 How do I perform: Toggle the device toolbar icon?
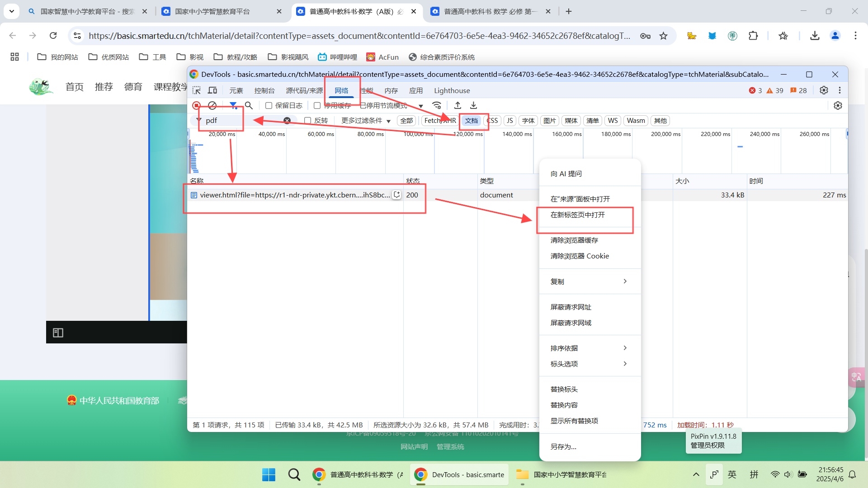tap(212, 90)
